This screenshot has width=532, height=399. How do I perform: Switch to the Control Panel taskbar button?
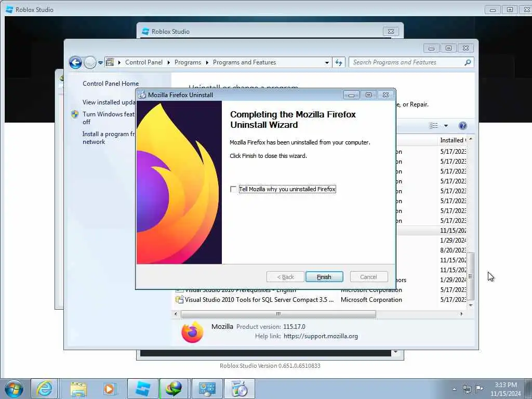(x=207, y=389)
